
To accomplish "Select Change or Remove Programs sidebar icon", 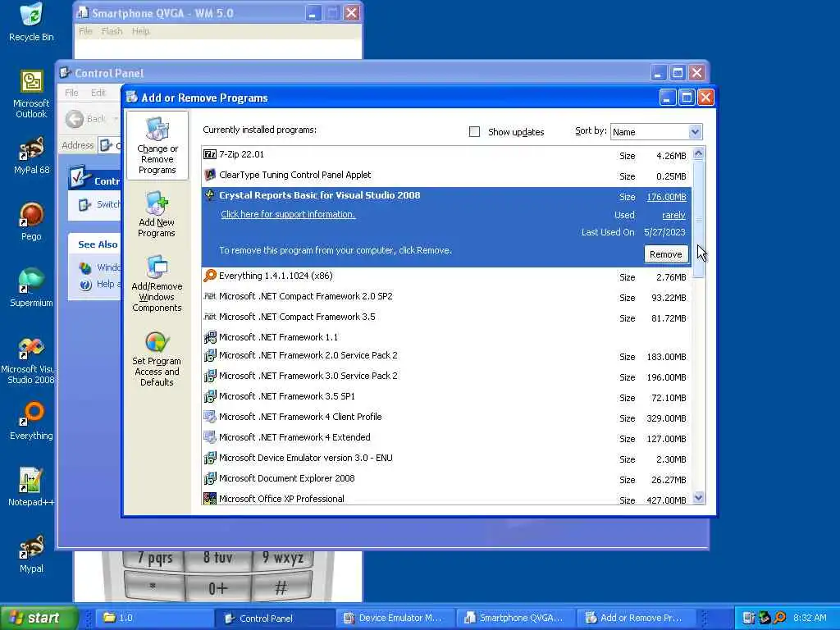I will click(x=157, y=145).
